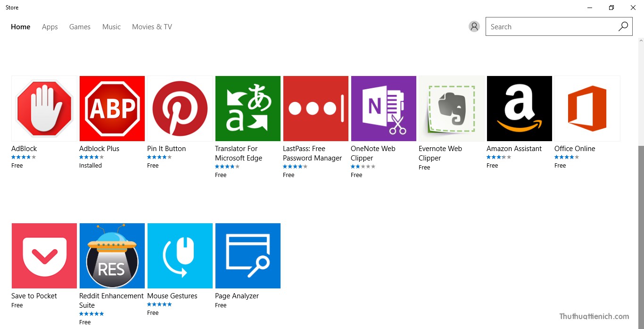Image resolution: width=644 pixels, height=329 pixels.
Task: Select the Adblock Plus ABP icon
Action: (112, 109)
